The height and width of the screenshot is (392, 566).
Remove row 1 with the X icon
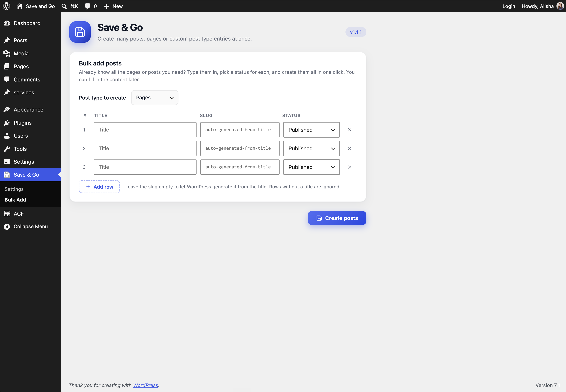pos(349,130)
